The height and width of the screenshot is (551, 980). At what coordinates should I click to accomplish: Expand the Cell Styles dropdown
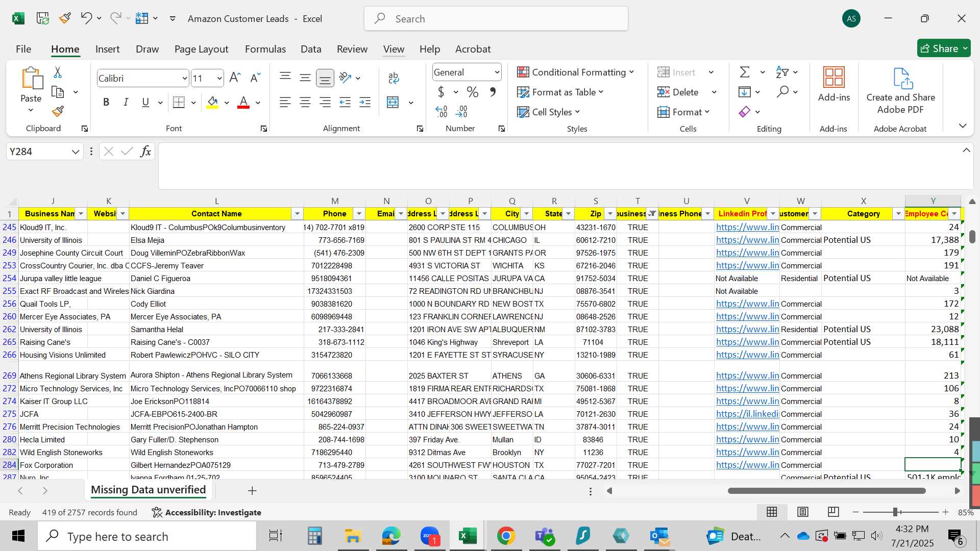point(549,112)
